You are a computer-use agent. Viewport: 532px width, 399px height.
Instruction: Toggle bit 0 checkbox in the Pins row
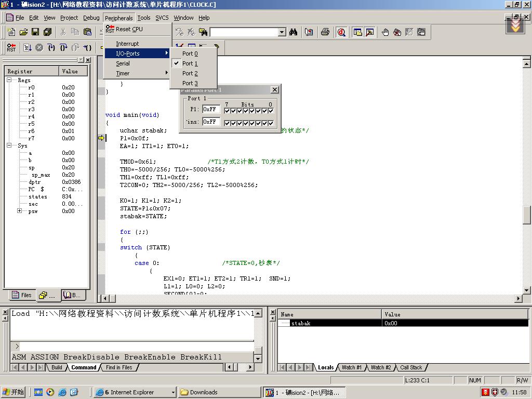point(271,123)
